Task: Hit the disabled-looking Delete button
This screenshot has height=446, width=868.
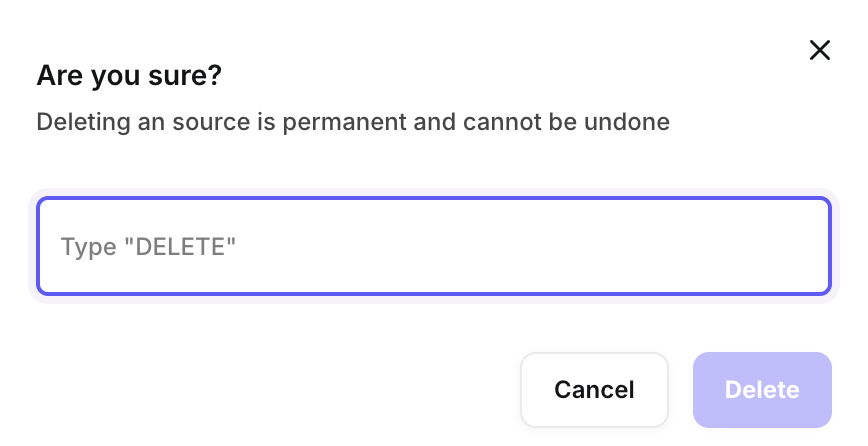Action: tap(762, 390)
